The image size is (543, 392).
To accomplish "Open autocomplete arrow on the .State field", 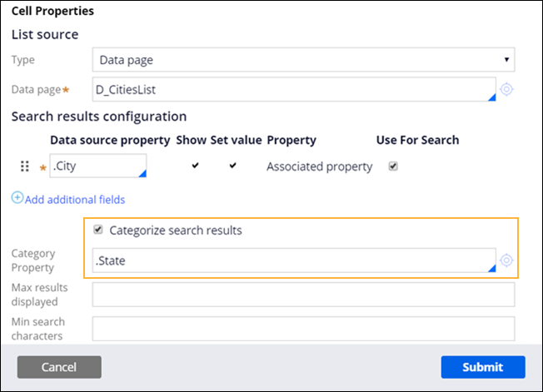I will (491, 268).
